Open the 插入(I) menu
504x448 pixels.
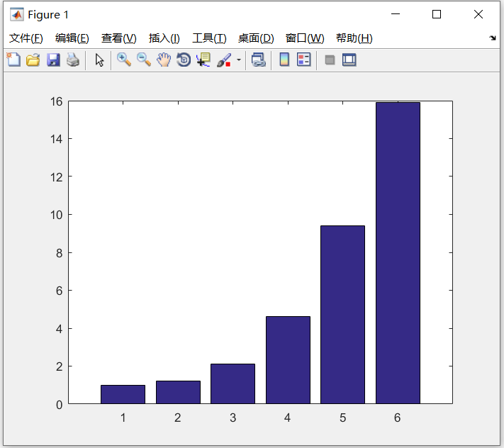tap(164, 38)
